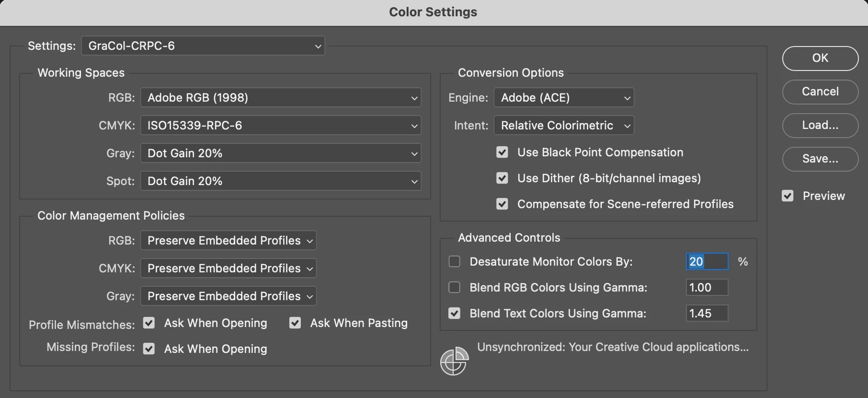Enable Desaturate Monitor Colors By option
Image resolution: width=868 pixels, height=398 pixels.
click(454, 262)
